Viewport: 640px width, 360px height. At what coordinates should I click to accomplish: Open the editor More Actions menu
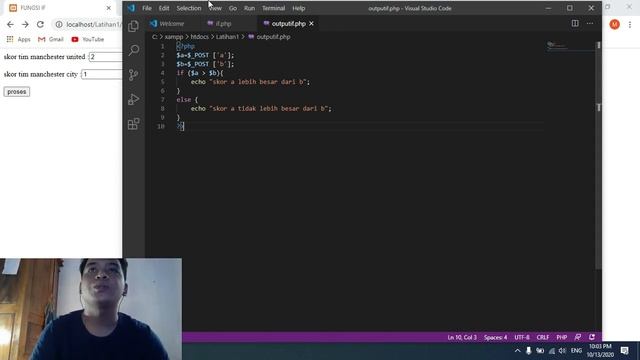click(x=590, y=23)
